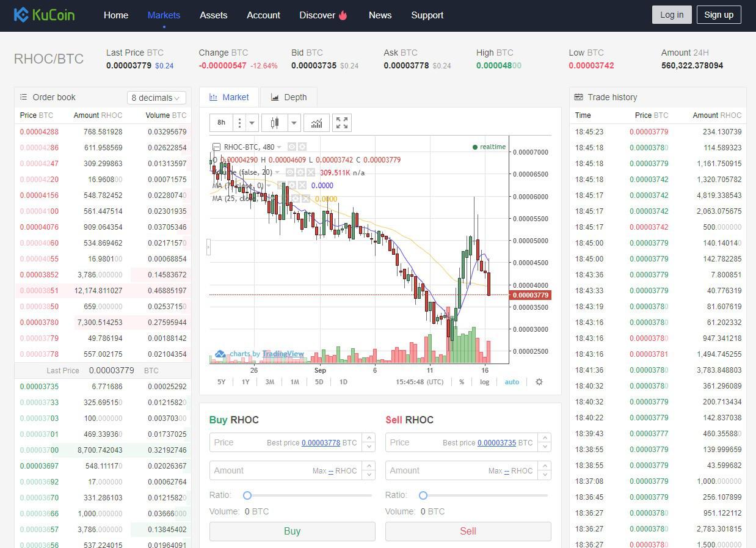Screen dimensions: 756x548
Task: Set chart range to 1D
Action: pyautogui.click(x=343, y=382)
